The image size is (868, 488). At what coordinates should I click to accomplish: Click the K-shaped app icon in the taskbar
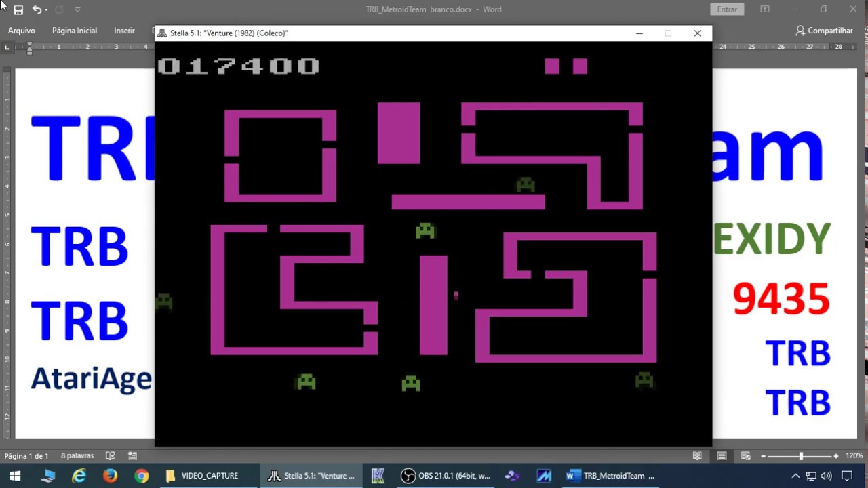point(378,476)
